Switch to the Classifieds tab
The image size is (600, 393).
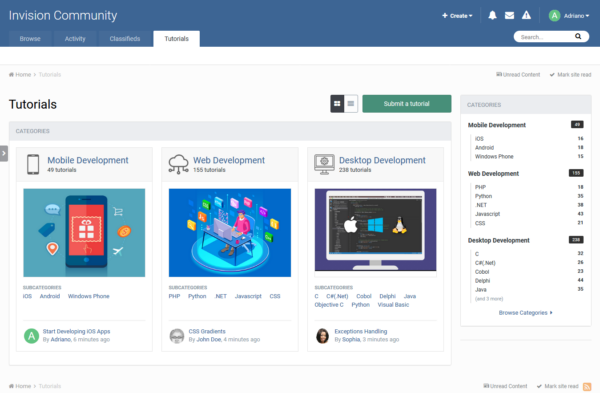[125, 39]
